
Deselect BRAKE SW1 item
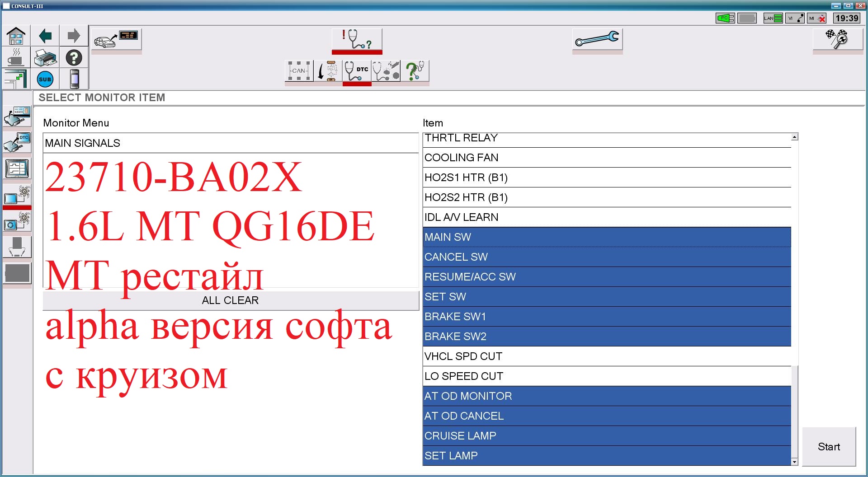click(x=607, y=317)
